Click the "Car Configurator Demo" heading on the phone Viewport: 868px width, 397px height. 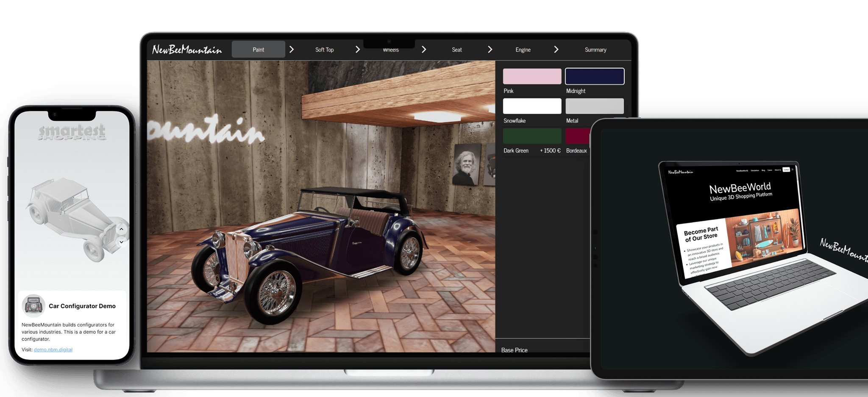(x=82, y=306)
